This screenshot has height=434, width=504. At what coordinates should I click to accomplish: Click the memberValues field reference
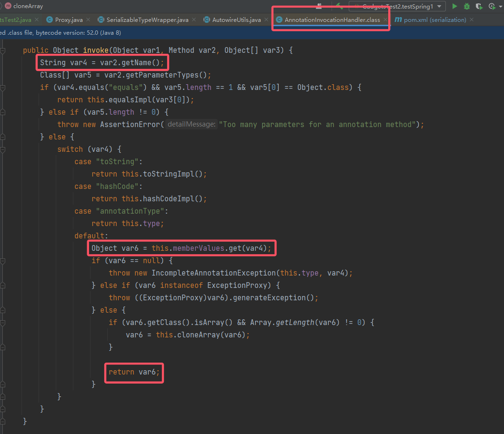[199, 248]
